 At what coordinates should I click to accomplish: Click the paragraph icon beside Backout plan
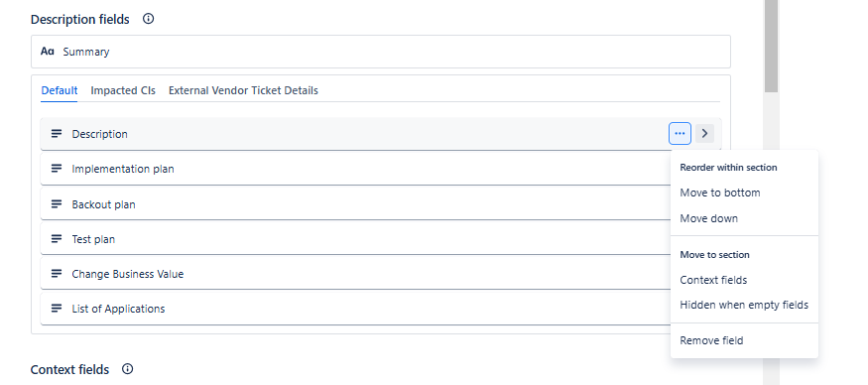[57, 203]
